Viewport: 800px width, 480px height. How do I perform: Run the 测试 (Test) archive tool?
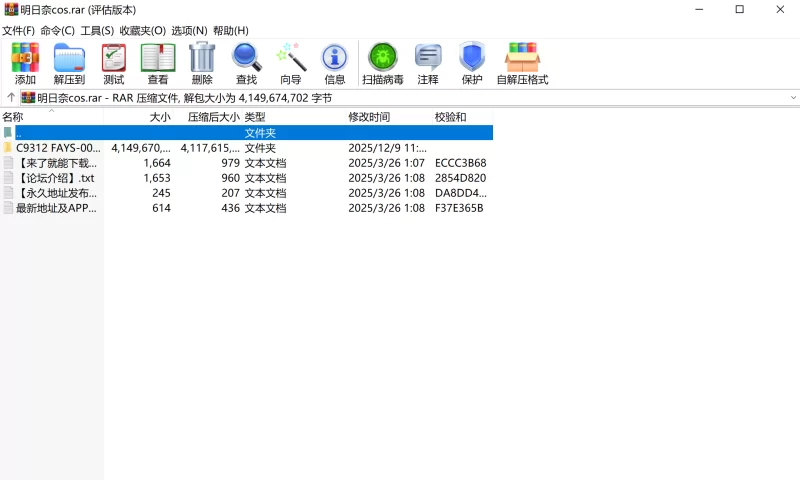pyautogui.click(x=114, y=64)
